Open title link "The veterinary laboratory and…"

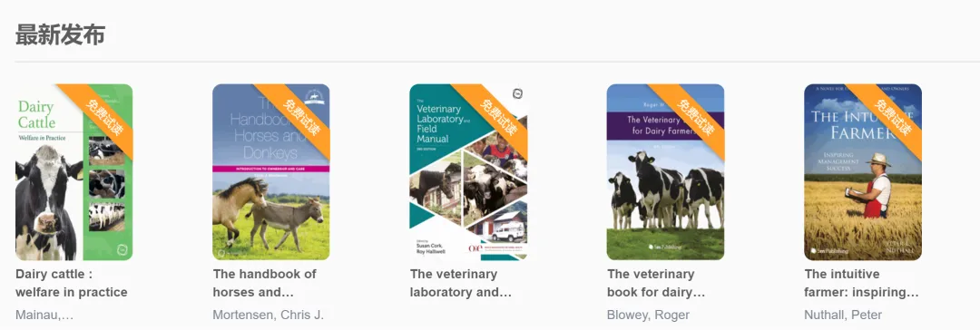461,283
